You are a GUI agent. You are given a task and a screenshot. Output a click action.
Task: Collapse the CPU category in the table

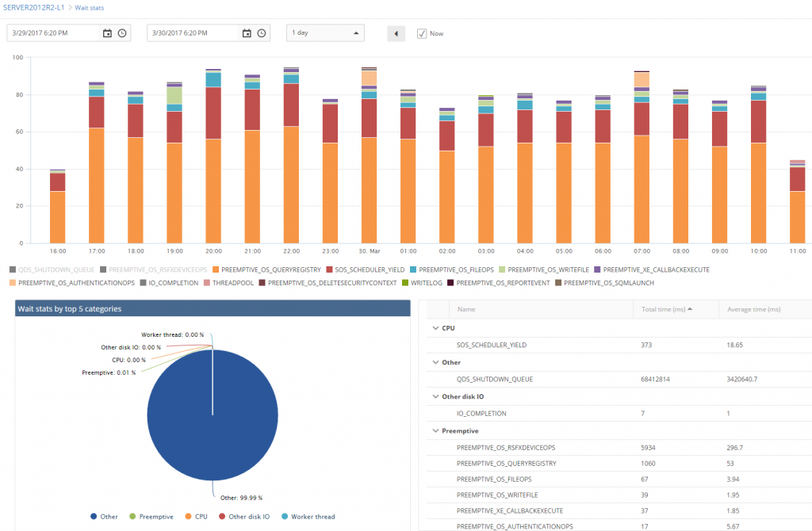point(435,327)
